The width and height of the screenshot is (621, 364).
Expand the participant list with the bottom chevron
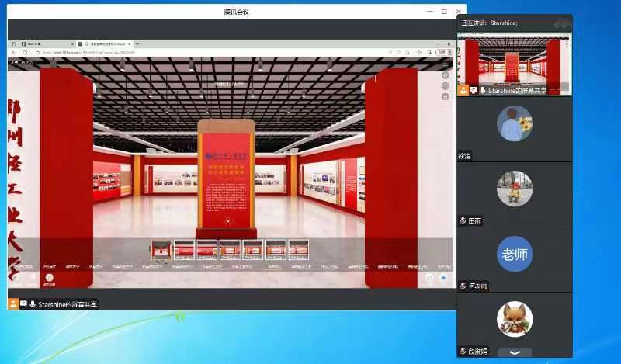tap(515, 352)
